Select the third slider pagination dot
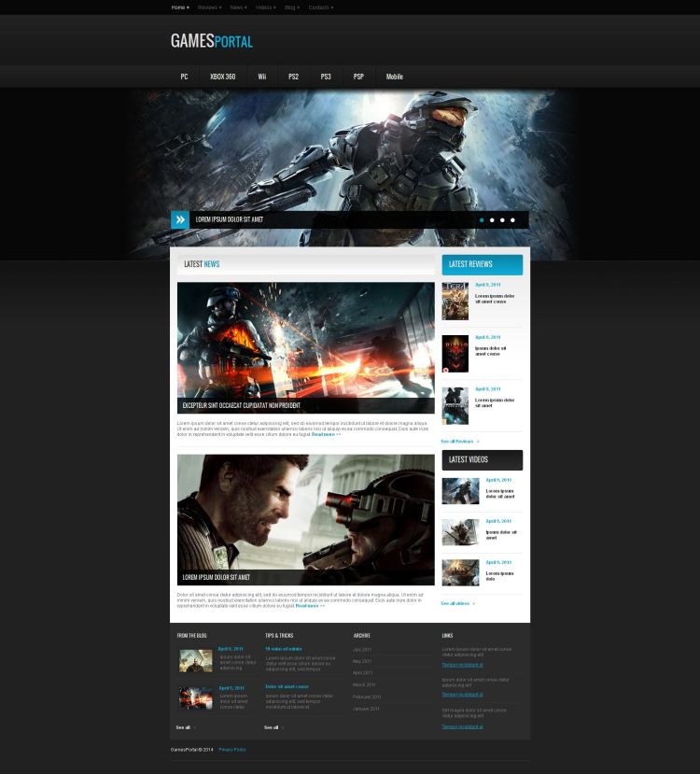The height and width of the screenshot is (774, 700). (x=502, y=220)
